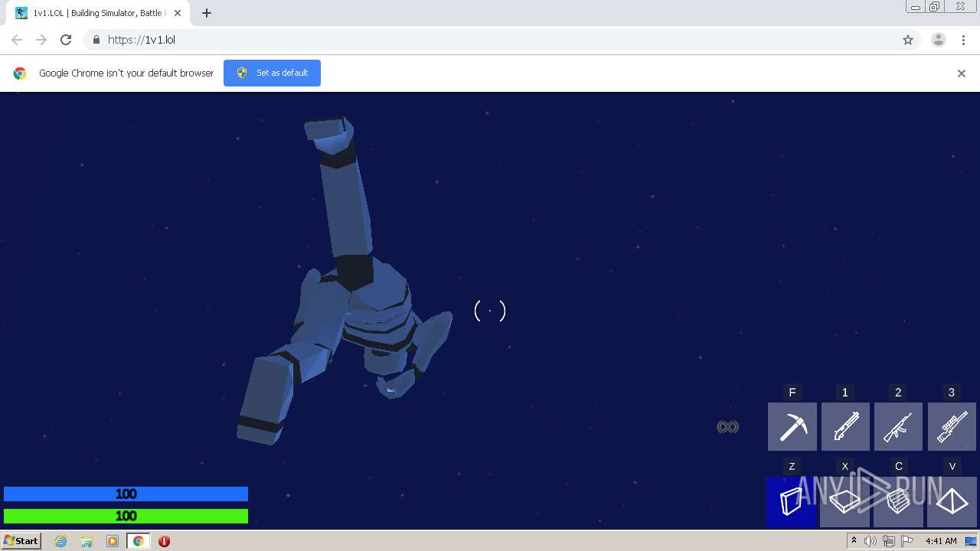Select the assault rifle slot

[898, 426]
